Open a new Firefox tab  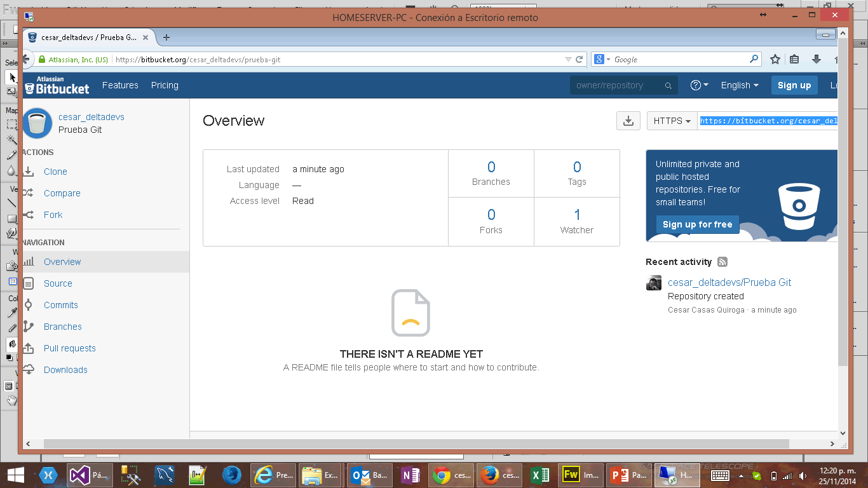166,37
